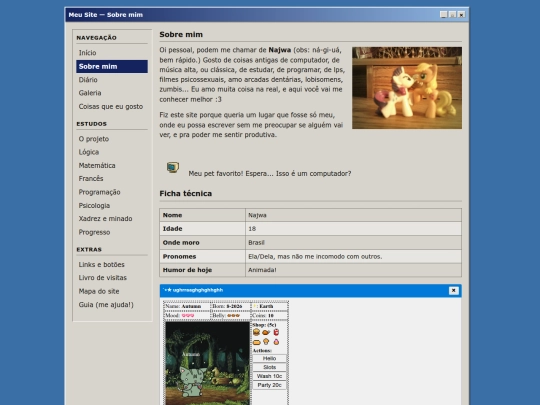
Task: Click the 'Meu pet favorito!' caption
Action: tap(270, 174)
